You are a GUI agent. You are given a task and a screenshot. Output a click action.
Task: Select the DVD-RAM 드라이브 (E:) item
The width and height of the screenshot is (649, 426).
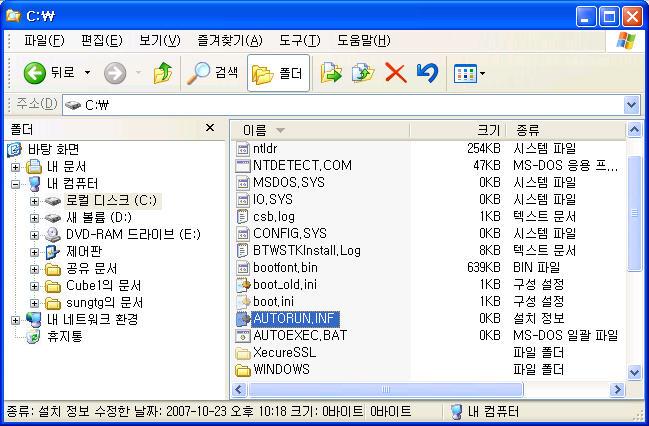(133, 235)
